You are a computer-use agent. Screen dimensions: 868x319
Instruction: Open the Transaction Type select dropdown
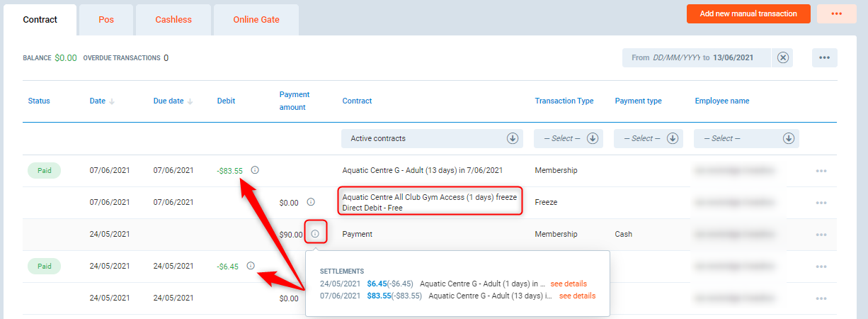coord(593,138)
